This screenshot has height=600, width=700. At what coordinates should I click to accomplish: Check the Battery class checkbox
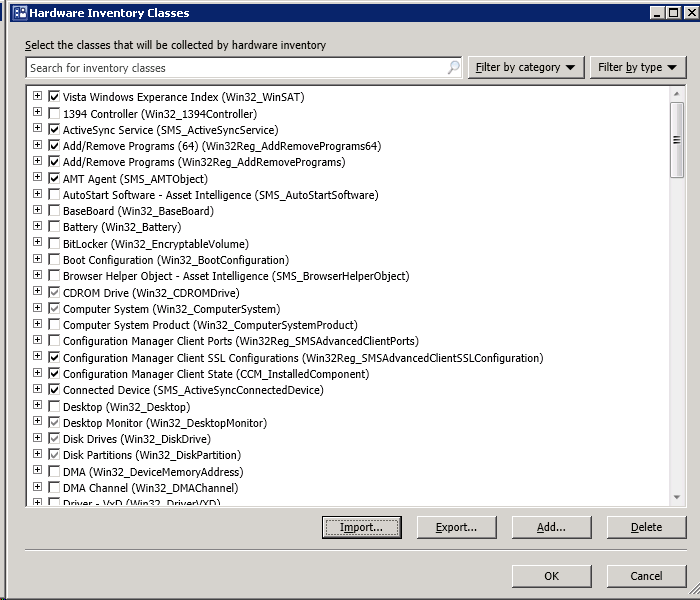tap(54, 227)
